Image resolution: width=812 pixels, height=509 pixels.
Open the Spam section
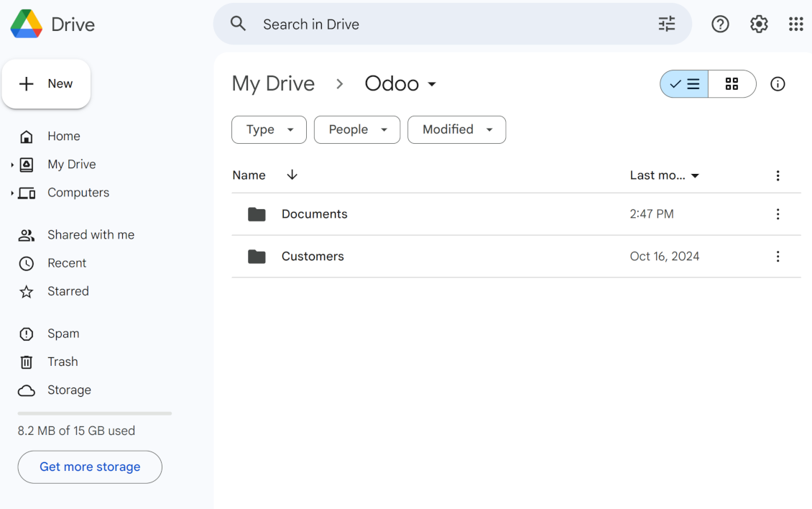pos(63,334)
